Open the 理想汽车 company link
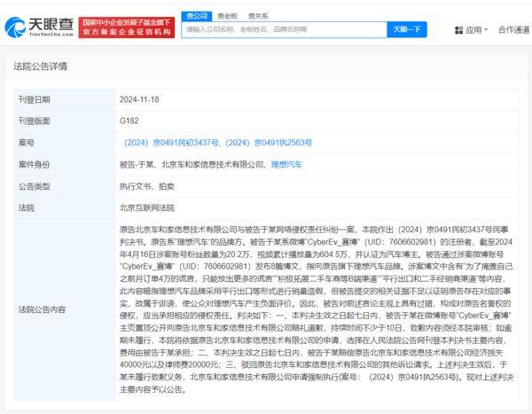The image size is (532, 414). [x=286, y=165]
